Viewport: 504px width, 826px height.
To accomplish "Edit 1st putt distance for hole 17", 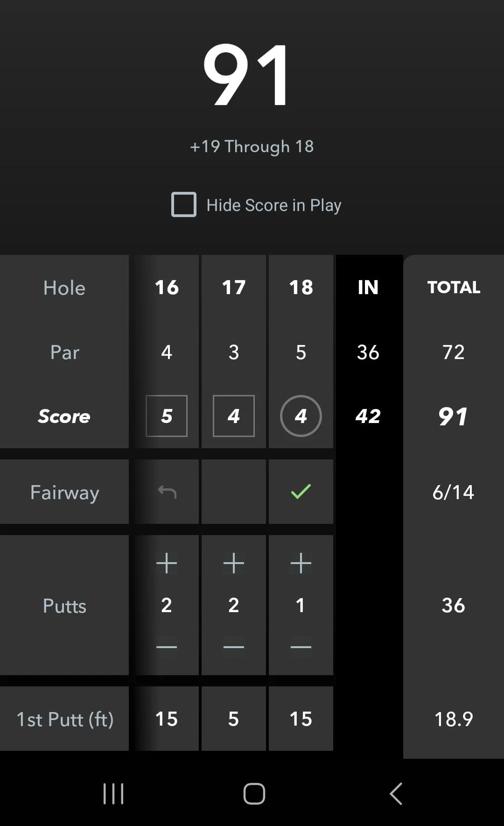I will pos(234,719).
